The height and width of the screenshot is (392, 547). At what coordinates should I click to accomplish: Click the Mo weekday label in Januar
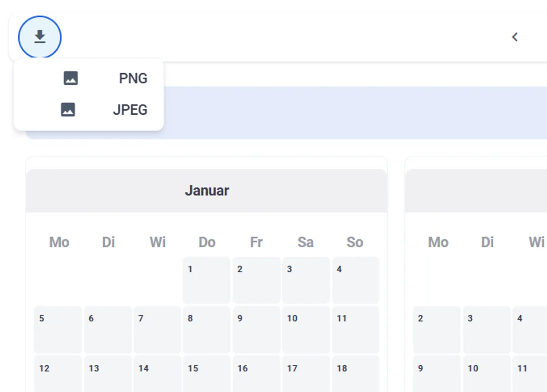59,242
